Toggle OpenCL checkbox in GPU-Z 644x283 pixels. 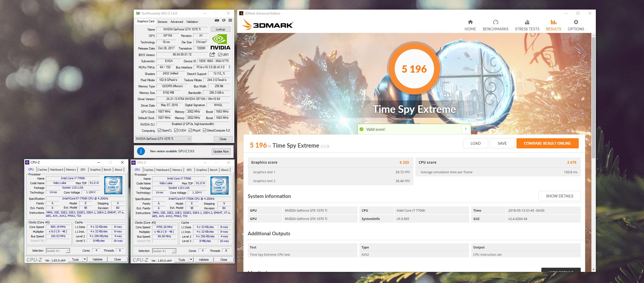coord(159,130)
